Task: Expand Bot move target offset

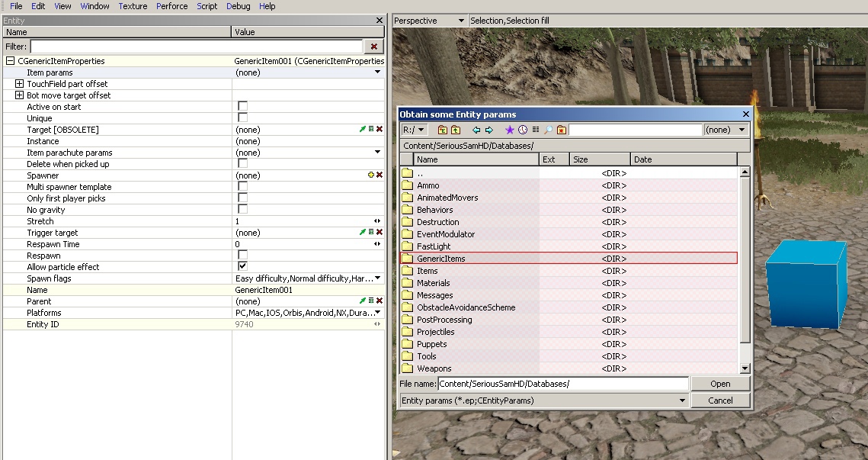Action: 19,95
